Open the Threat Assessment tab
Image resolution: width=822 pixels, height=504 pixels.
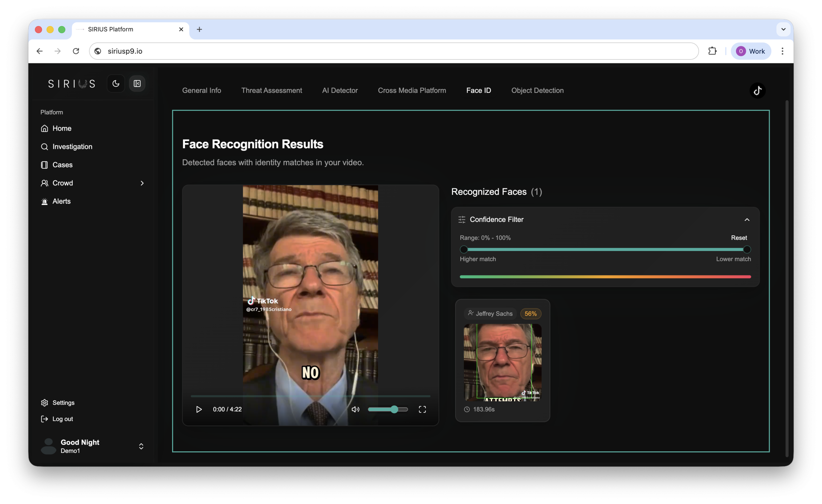click(x=271, y=91)
